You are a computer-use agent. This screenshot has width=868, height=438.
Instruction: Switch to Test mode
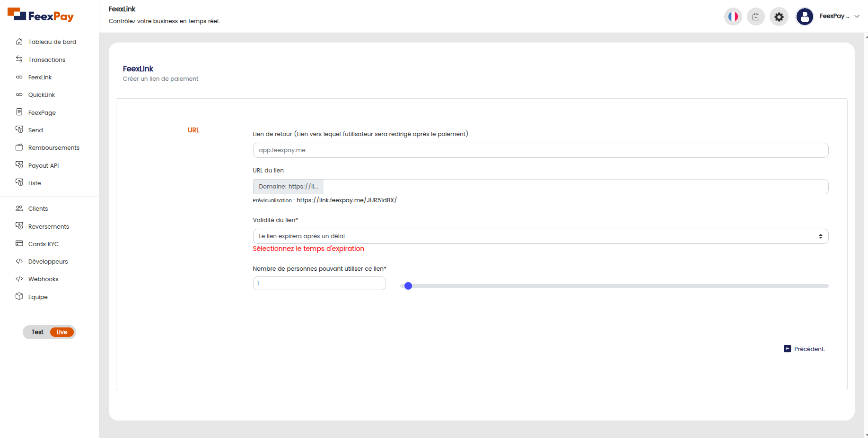[x=37, y=332]
